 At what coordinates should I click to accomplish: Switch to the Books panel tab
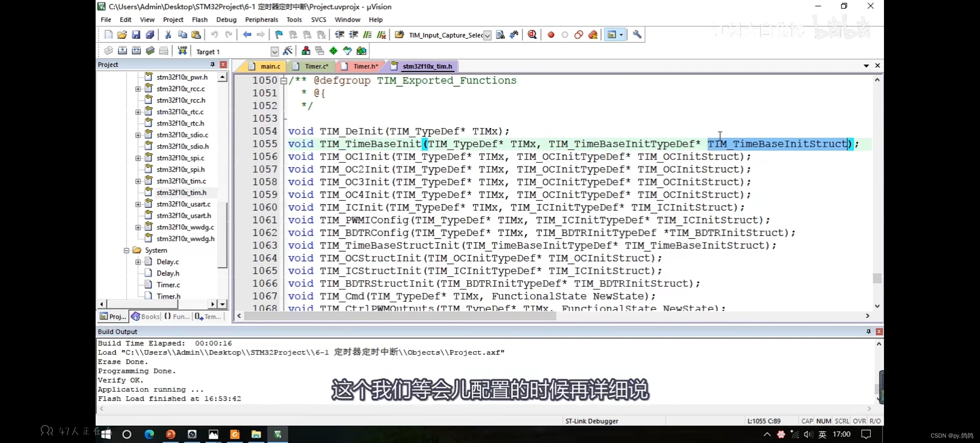pyautogui.click(x=145, y=317)
